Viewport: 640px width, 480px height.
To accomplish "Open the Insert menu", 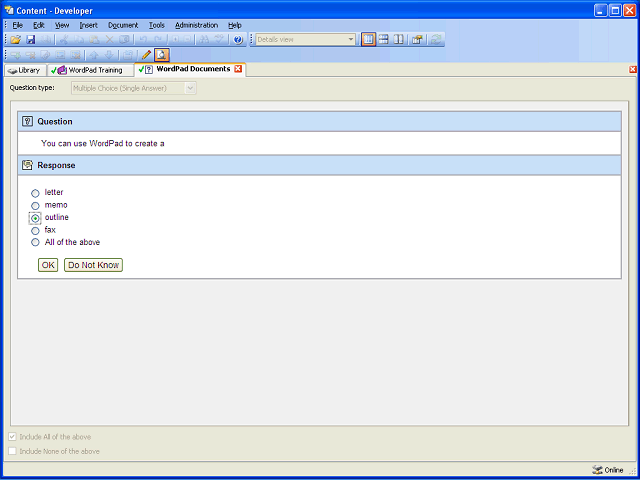I will (89, 25).
